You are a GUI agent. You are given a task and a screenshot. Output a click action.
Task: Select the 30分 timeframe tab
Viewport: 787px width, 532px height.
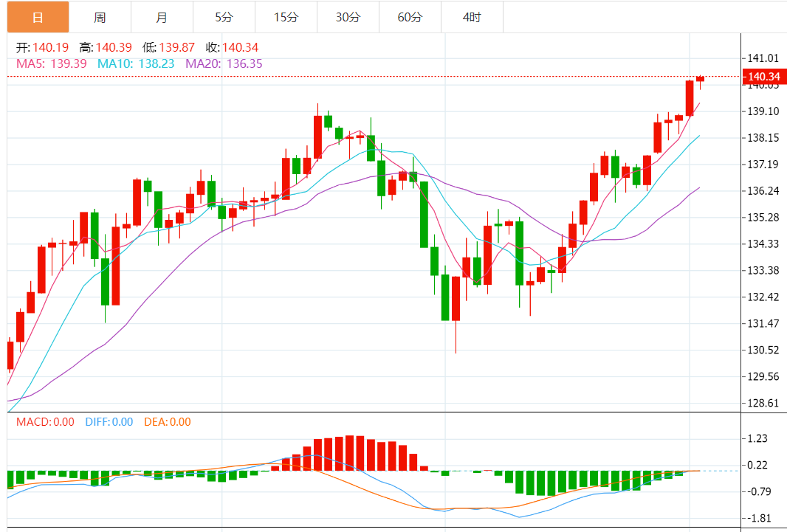coord(348,17)
